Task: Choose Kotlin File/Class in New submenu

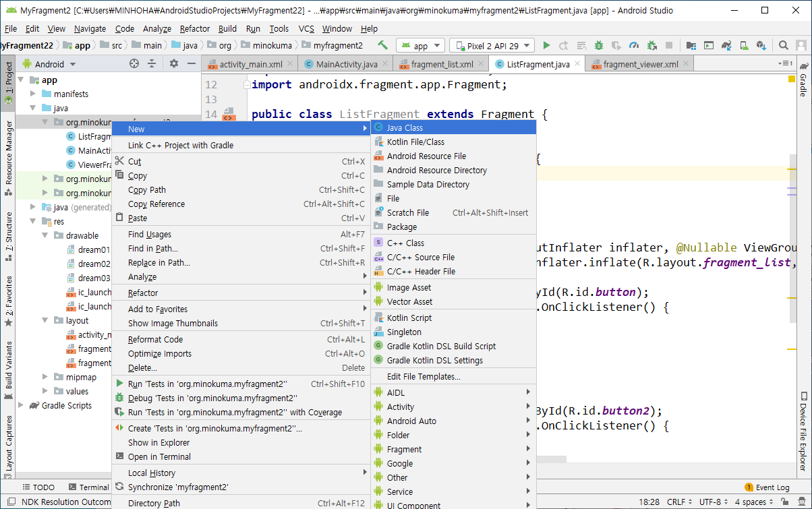Action: click(453, 142)
